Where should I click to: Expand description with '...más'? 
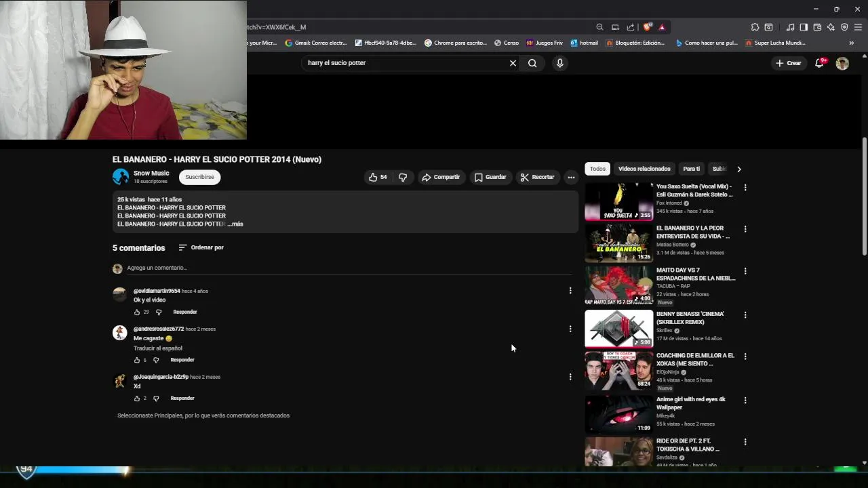point(235,224)
